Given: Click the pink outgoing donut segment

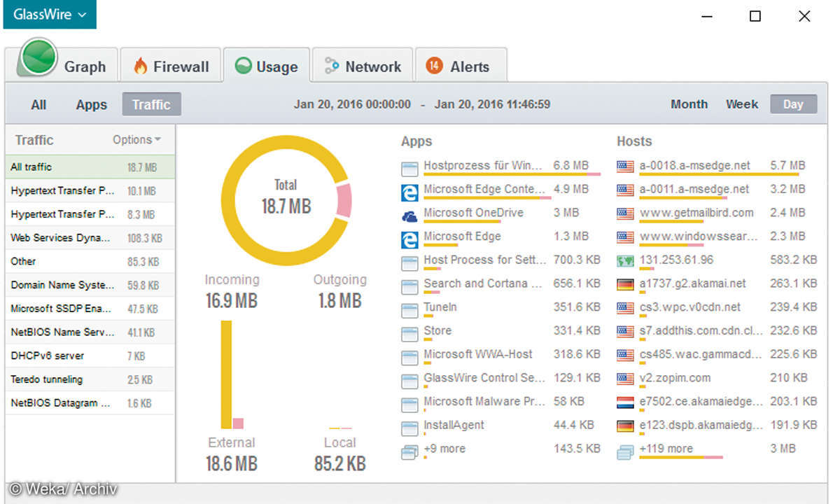Looking at the screenshot, I should [343, 200].
